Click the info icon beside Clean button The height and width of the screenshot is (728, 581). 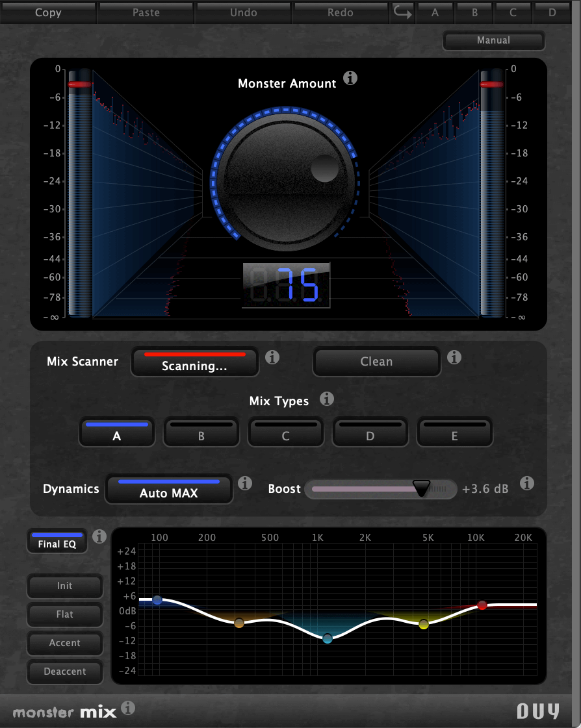(455, 357)
